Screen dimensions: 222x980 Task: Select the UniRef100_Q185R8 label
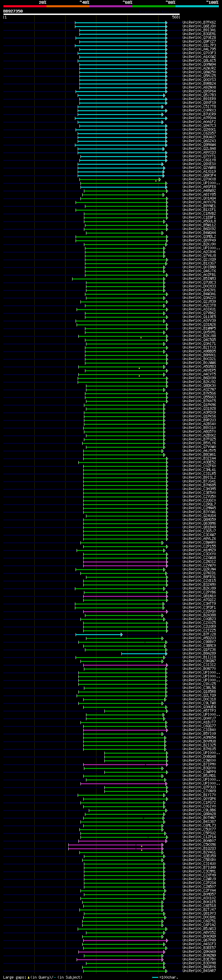(199, 692)
